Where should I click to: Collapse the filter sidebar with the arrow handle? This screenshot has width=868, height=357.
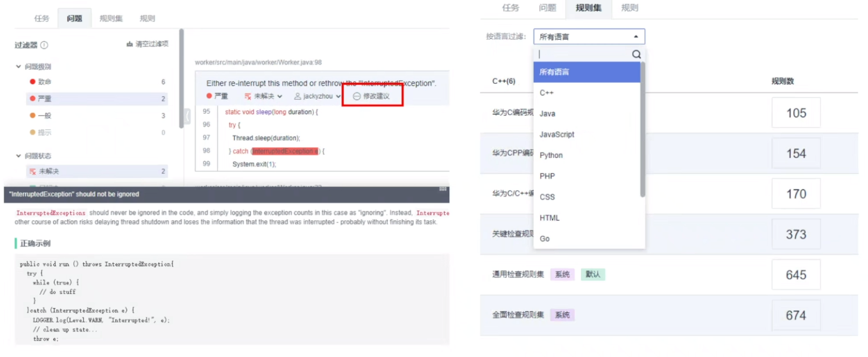[x=188, y=116]
